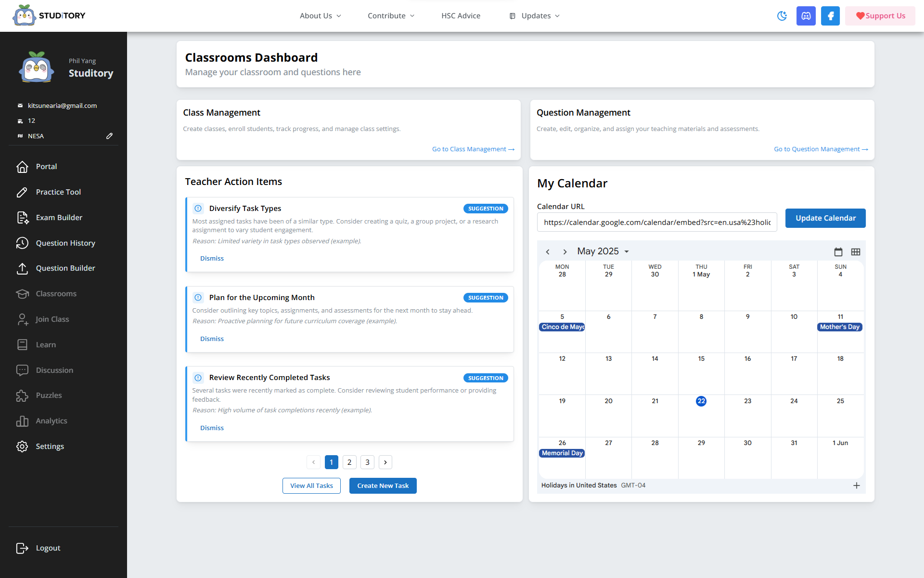924x578 pixels.
Task: Go to previous month in calendar
Action: 548,252
